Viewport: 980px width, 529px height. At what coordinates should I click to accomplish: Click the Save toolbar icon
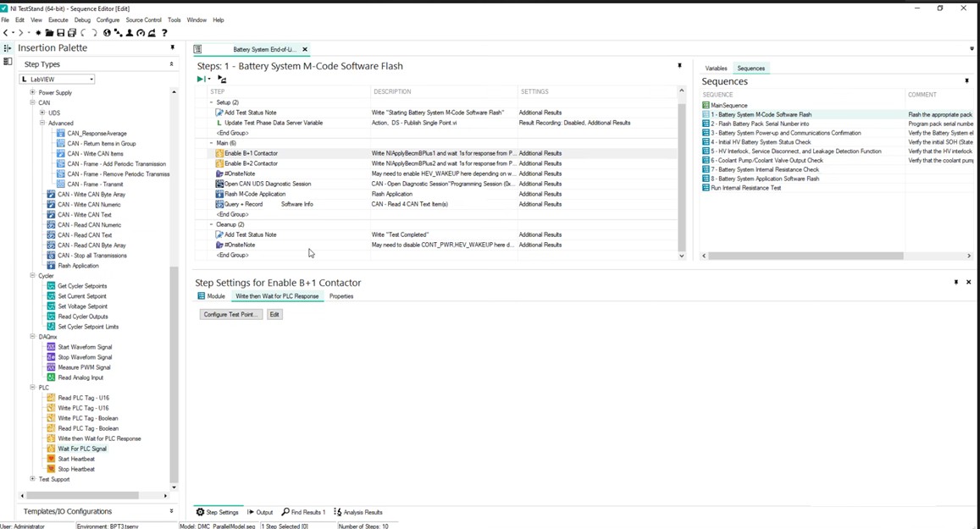(61, 32)
